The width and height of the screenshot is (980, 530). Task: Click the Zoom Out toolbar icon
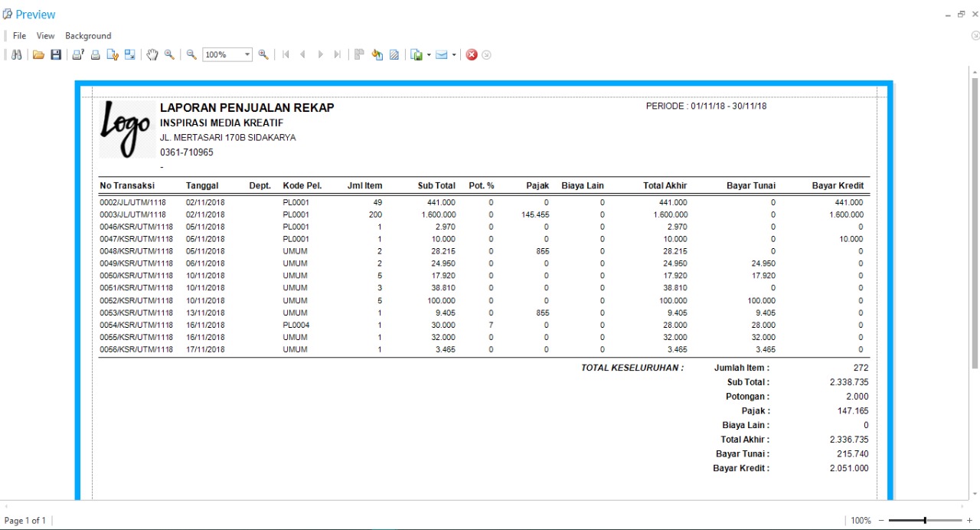(x=191, y=55)
